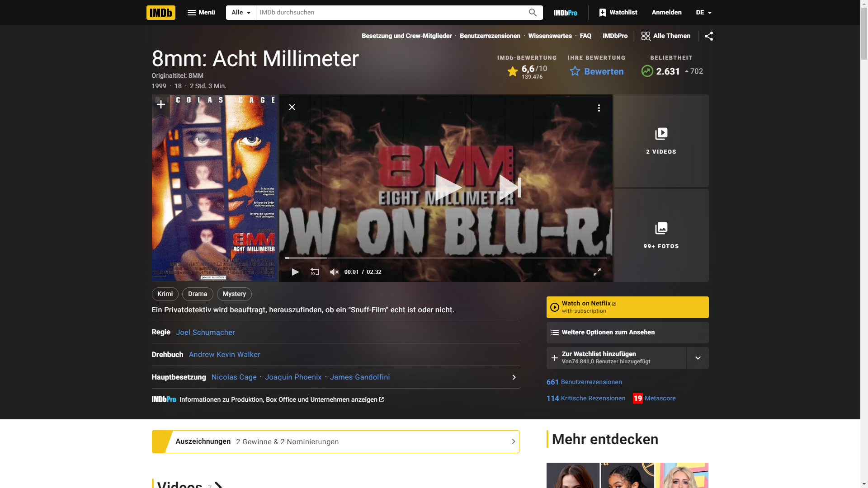Open IMDbPro link in title navigation
The image size is (868, 488).
pyautogui.click(x=615, y=36)
